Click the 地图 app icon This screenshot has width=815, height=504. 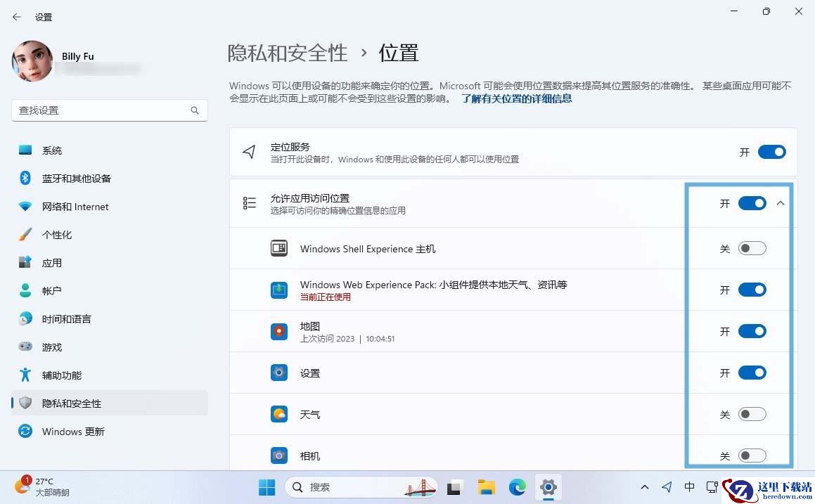click(279, 332)
